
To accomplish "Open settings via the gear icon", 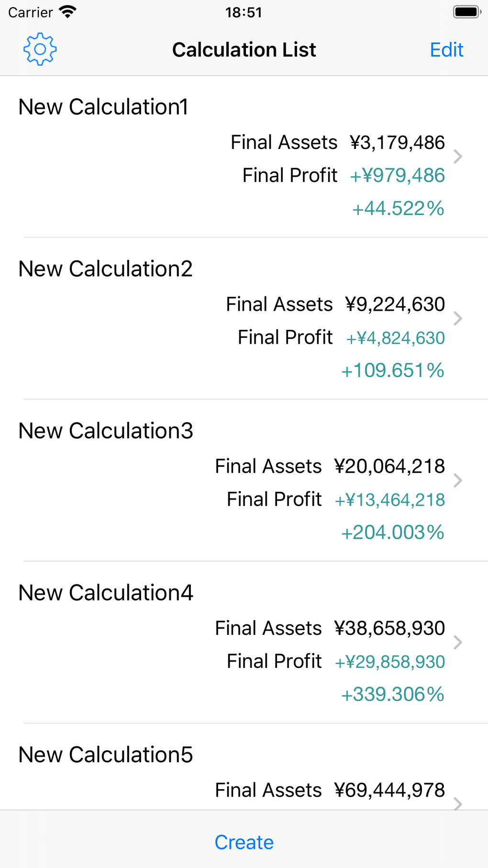I will point(40,49).
